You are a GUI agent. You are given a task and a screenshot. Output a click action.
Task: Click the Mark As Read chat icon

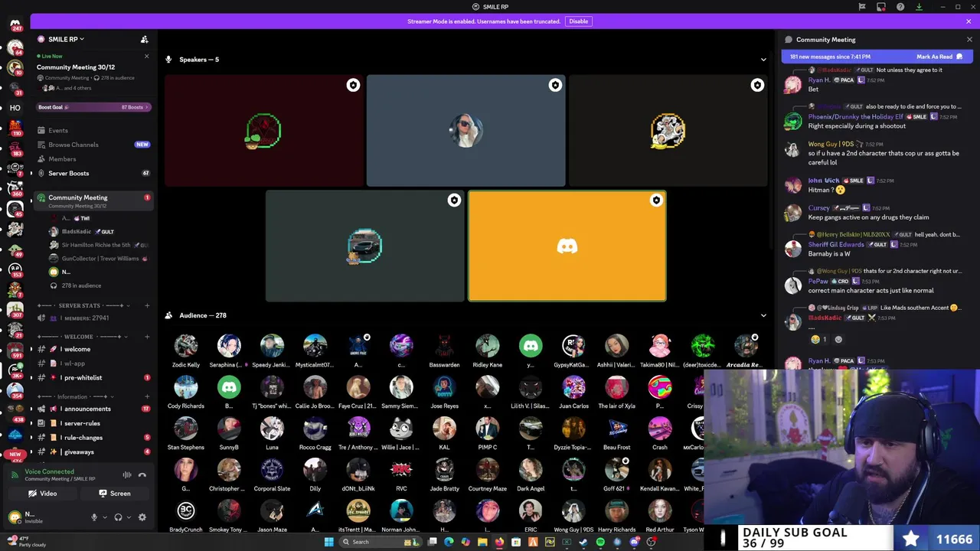tap(959, 57)
